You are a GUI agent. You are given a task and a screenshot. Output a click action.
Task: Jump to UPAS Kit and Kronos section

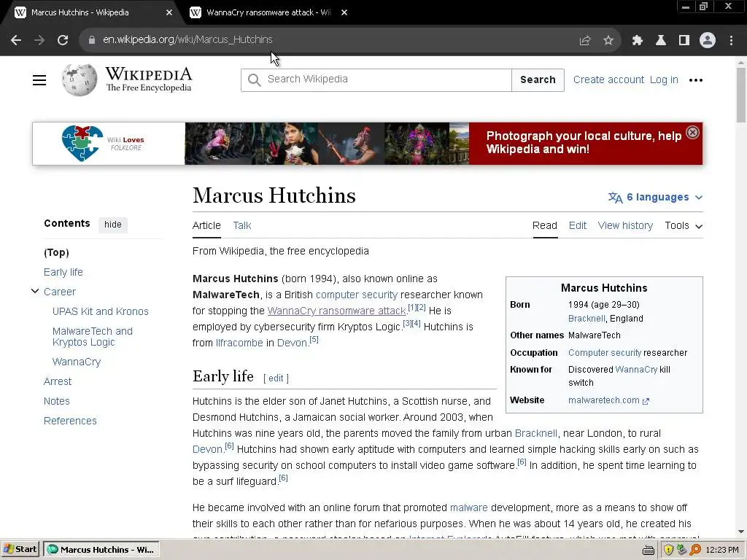[101, 311]
